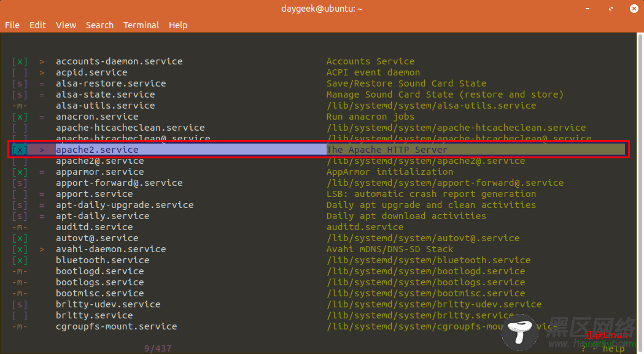The image size is (644, 354).
Task: Toggle checkbox for avahi-daemon.service
Action: 20,249
